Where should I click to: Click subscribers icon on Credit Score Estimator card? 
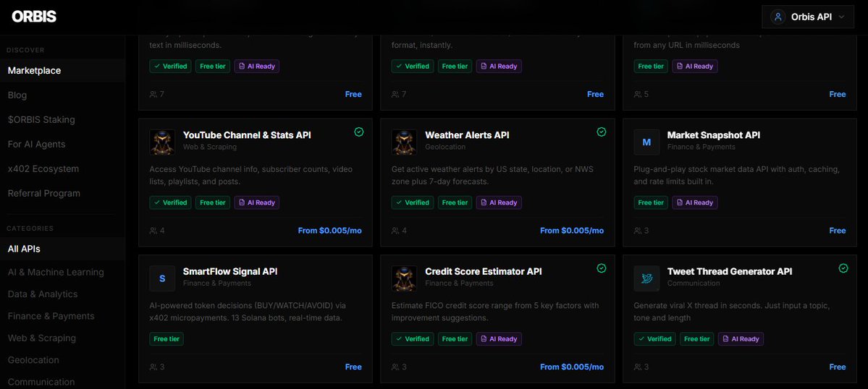[x=395, y=367]
